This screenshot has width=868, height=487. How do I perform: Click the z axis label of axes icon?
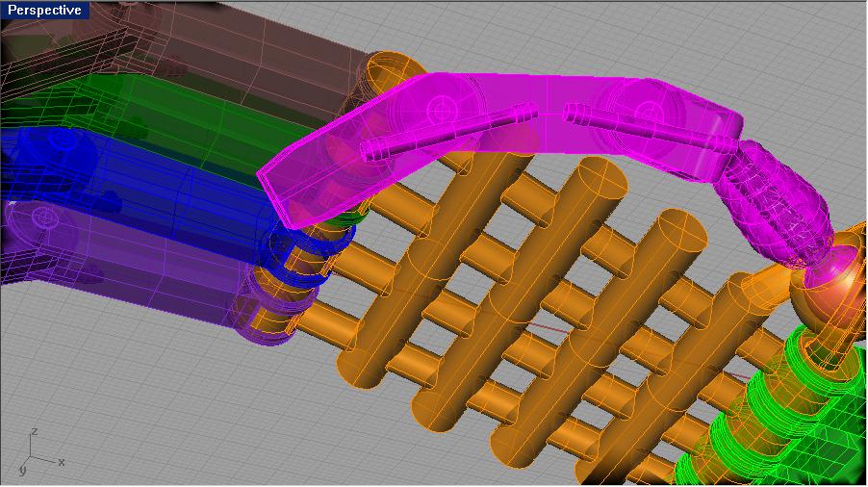[x=34, y=431]
